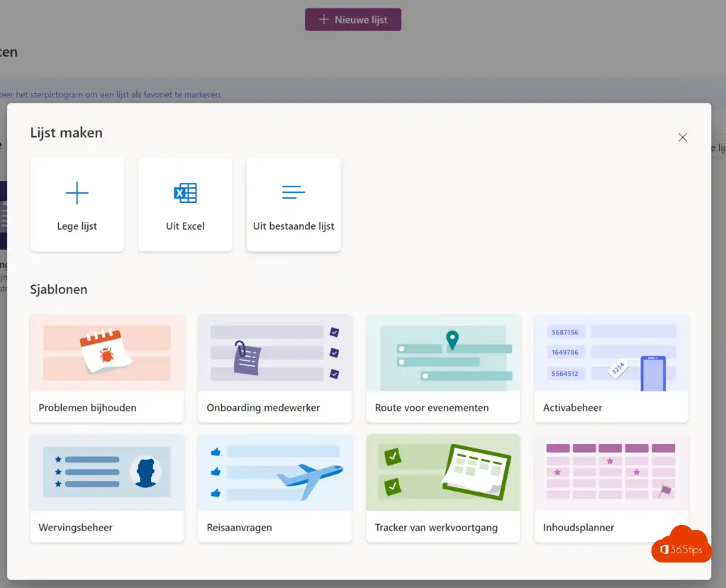This screenshot has width=726, height=588.
Task: Pick the Tracker van werkvoortgang checklist image
Action: [x=443, y=472]
